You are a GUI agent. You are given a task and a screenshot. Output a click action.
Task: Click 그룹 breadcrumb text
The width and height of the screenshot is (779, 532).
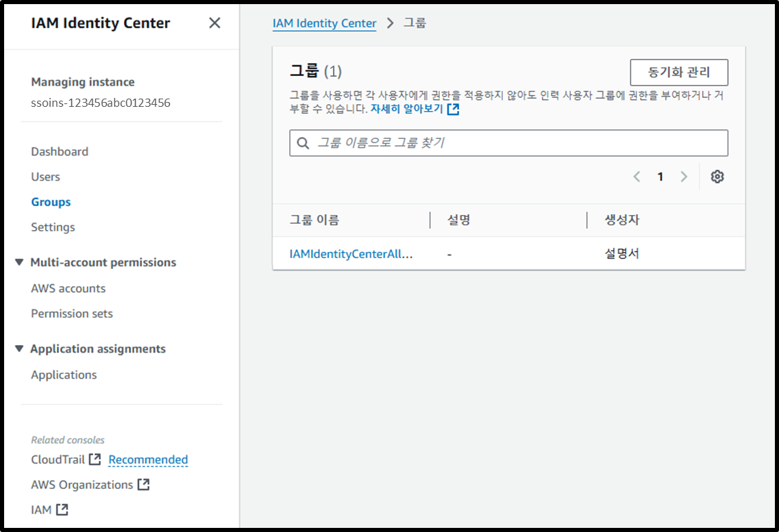415,23
